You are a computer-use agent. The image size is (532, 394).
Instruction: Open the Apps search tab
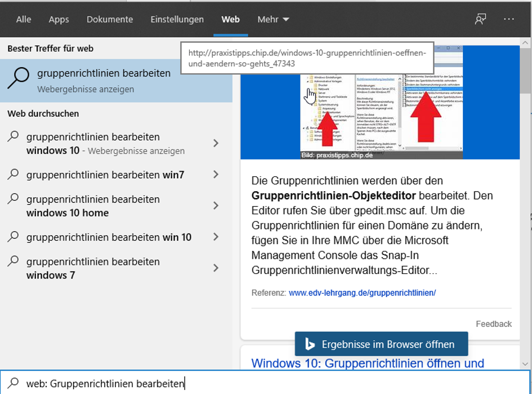point(59,19)
